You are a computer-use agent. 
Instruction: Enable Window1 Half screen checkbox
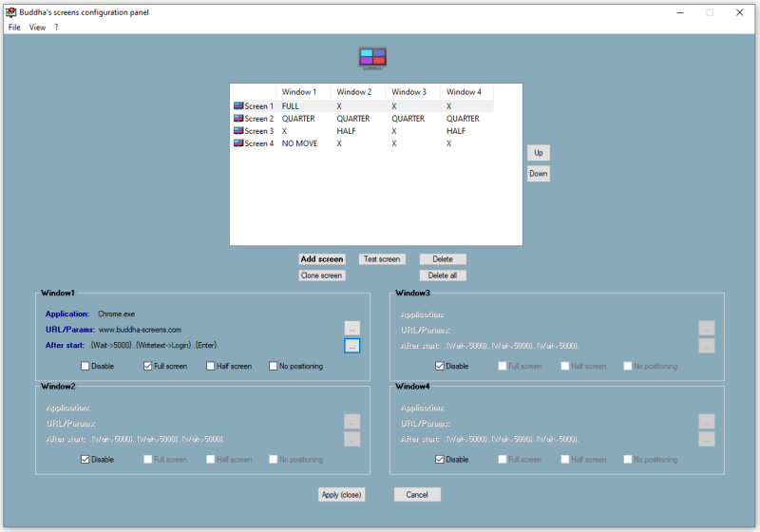coord(210,366)
